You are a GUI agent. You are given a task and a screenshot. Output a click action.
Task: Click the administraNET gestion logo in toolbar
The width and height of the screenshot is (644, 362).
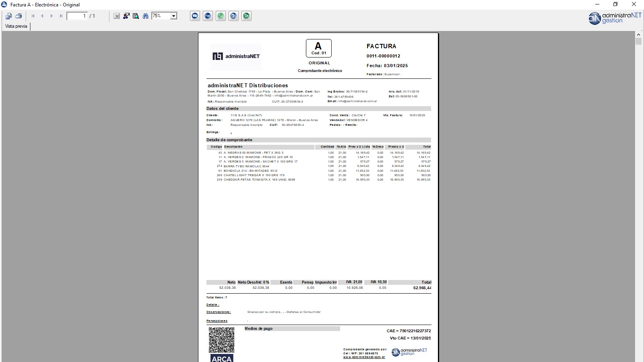click(x=615, y=18)
